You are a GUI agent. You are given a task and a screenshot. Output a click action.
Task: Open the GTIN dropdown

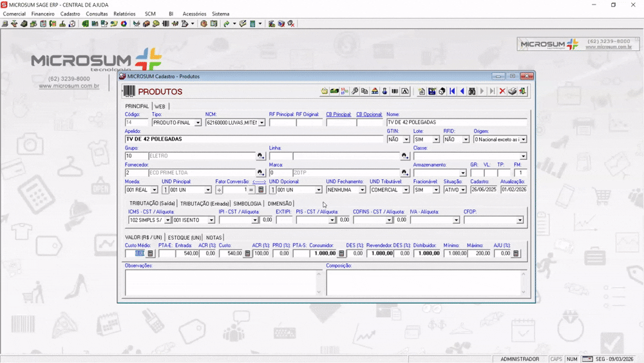click(x=406, y=139)
